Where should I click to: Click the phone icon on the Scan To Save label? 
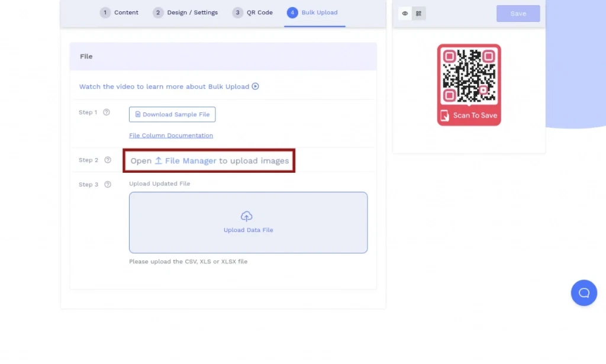coord(445,115)
